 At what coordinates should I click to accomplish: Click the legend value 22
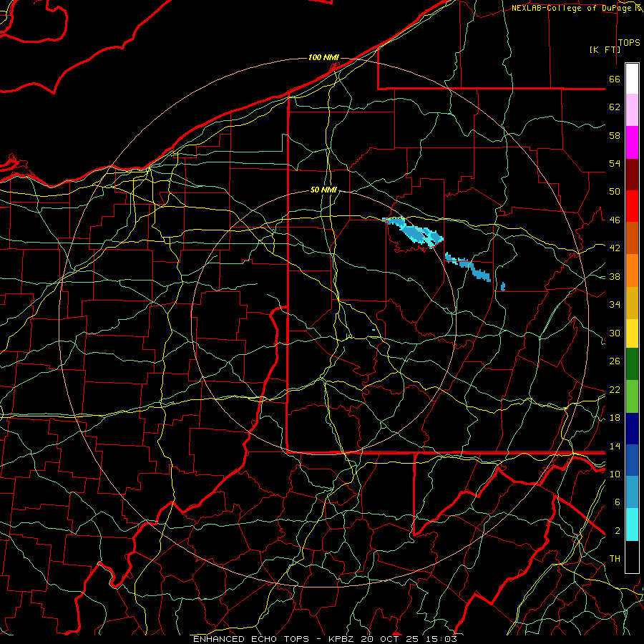[615, 389]
